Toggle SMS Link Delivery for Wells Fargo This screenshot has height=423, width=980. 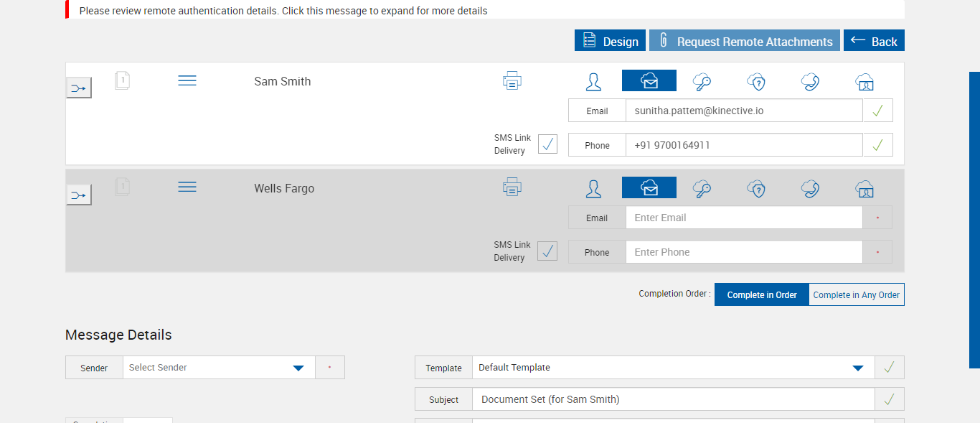[547, 251]
